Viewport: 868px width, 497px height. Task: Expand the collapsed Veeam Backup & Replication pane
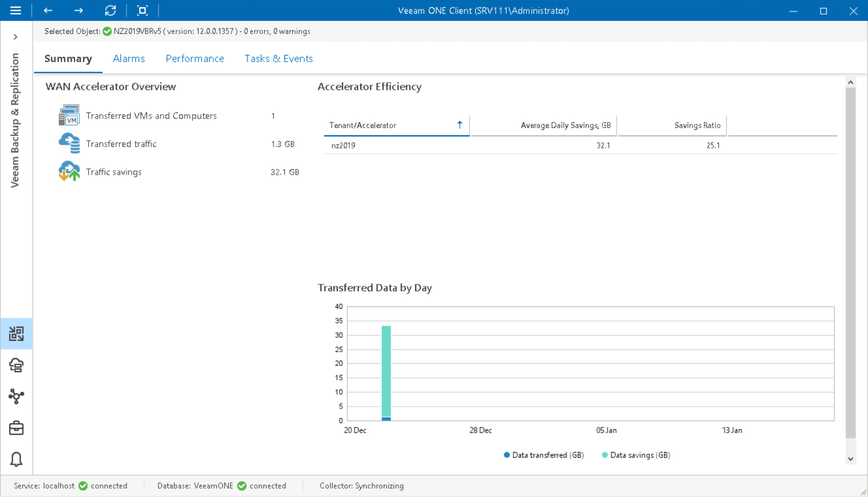coord(16,37)
